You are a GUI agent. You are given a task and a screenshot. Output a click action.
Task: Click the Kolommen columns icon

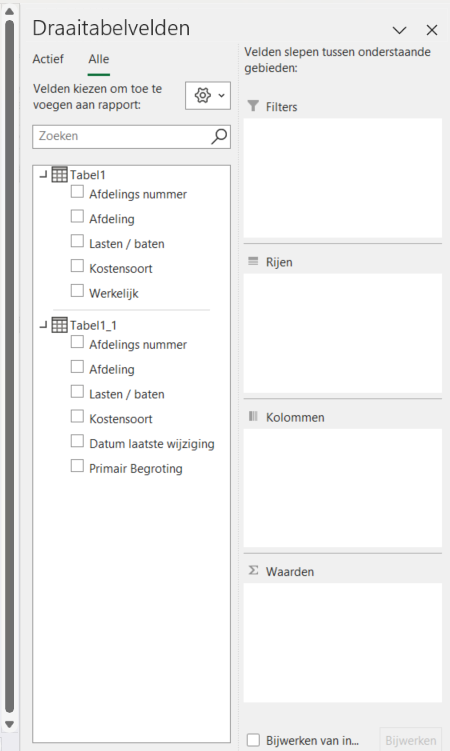[253, 416]
